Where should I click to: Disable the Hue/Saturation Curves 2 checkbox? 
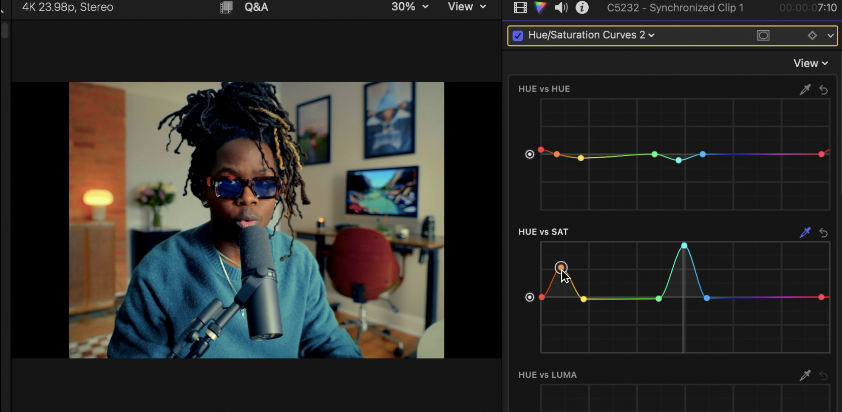518,35
